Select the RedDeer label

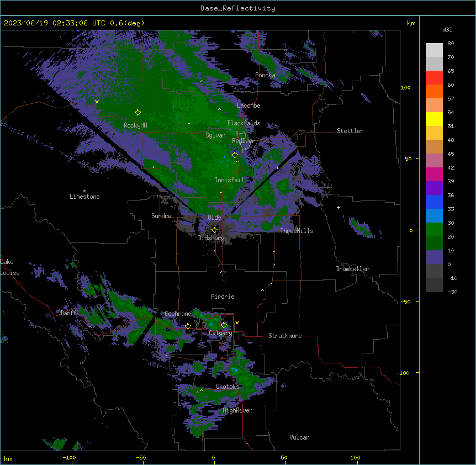[x=243, y=141]
